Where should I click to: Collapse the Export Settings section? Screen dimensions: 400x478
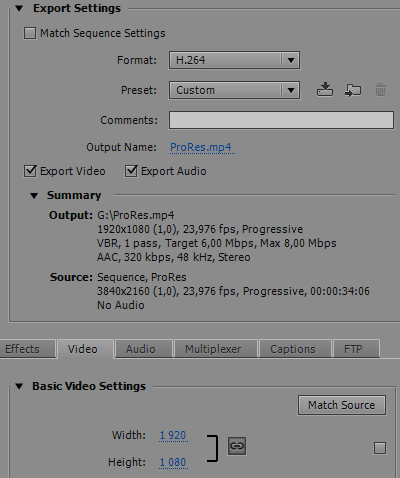(x=19, y=8)
